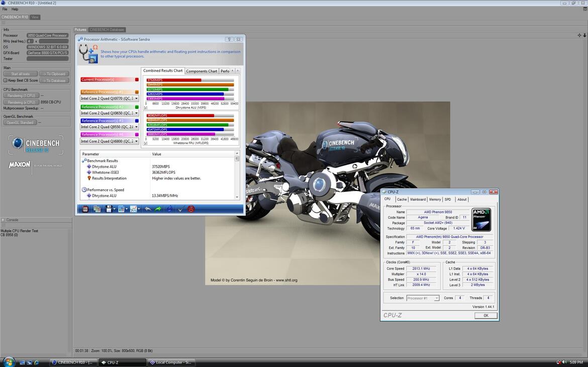Image resolution: width=588 pixels, height=367 pixels.
Task: Click the Tester name input field
Action: click(x=48, y=58)
